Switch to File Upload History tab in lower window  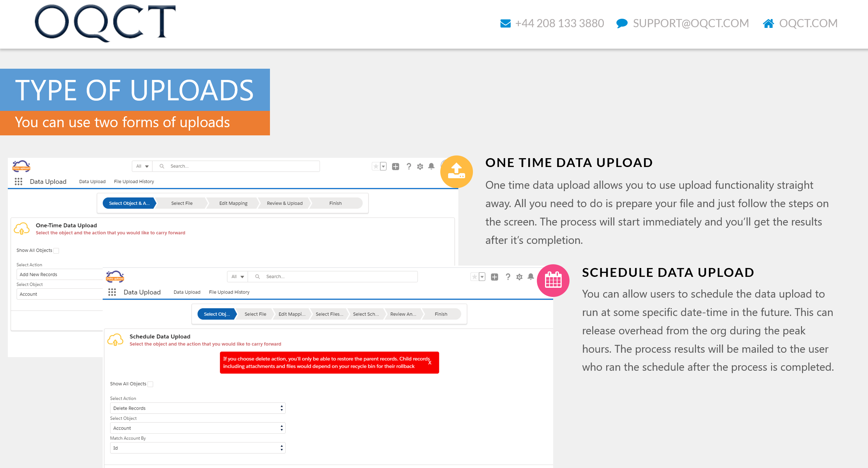click(x=229, y=292)
